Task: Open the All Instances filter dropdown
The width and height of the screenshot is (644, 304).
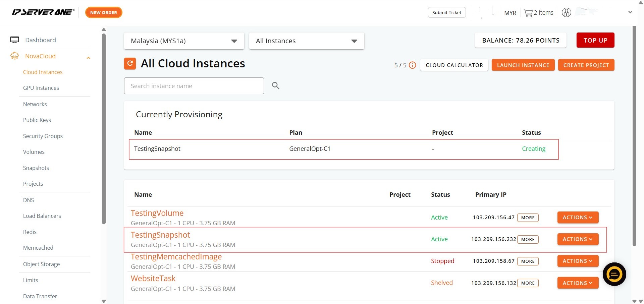Action: tap(306, 41)
